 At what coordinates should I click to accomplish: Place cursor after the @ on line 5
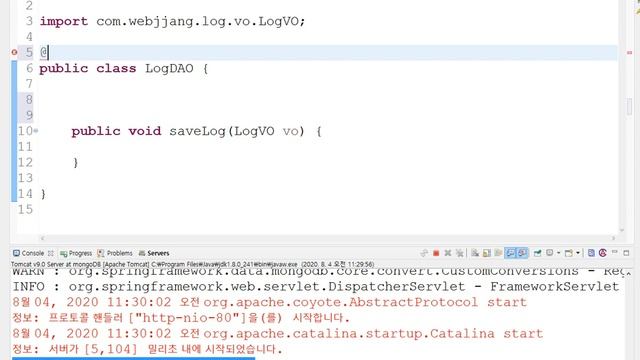[49, 52]
